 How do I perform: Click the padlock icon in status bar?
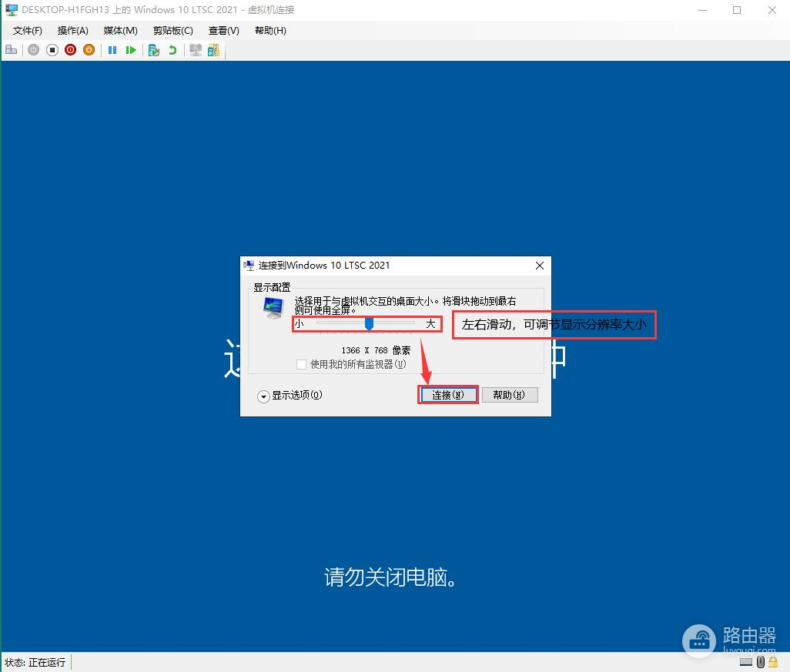pos(773,662)
